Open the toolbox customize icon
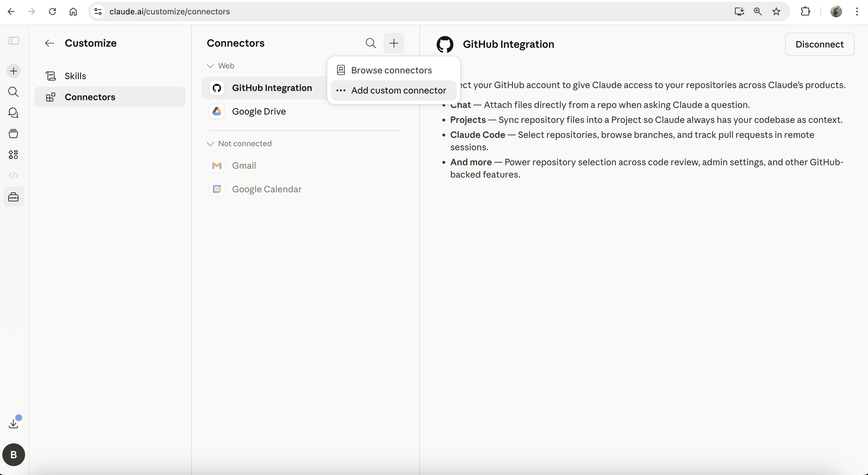 point(14,197)
